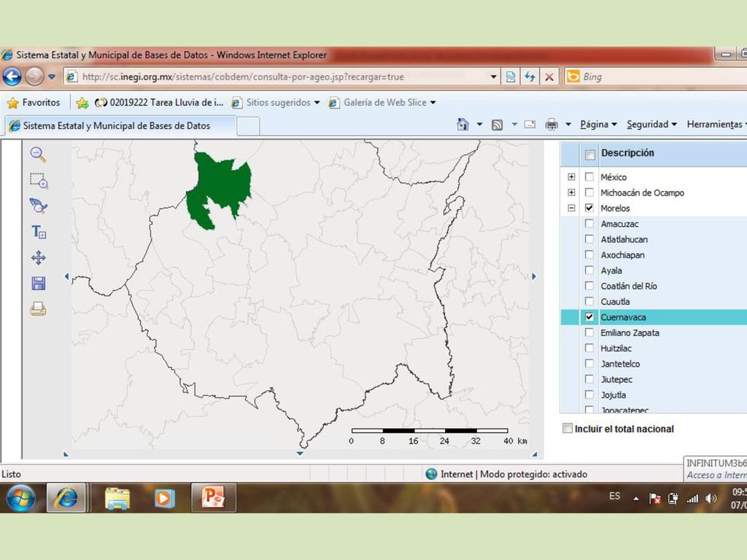Uncheck the Morelos checkbox
The image size is (747, 560).
pyautogui.click(x=589, y=208)
